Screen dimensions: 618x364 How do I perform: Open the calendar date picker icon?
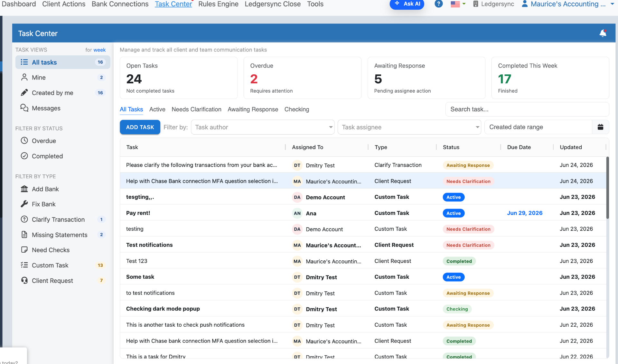pos(600,127)
